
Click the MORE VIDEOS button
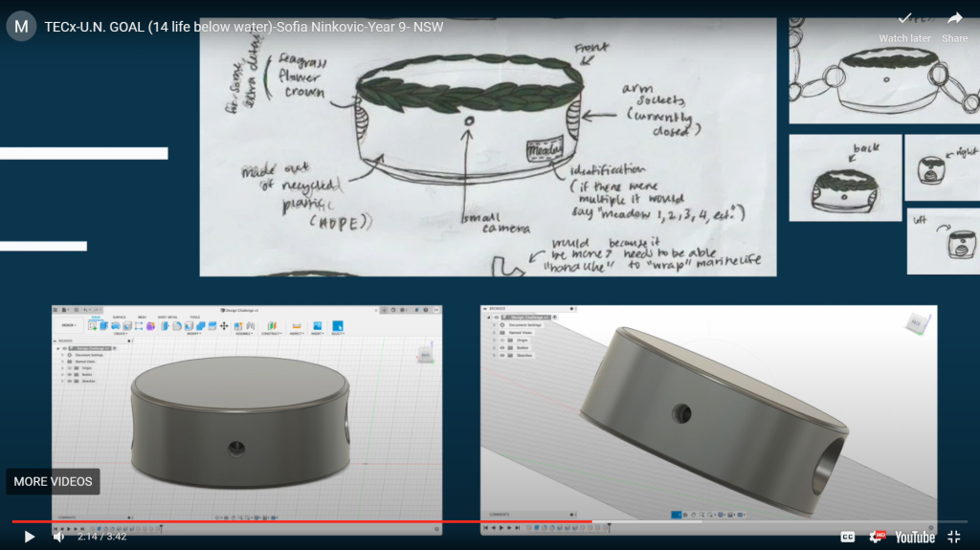54,482
